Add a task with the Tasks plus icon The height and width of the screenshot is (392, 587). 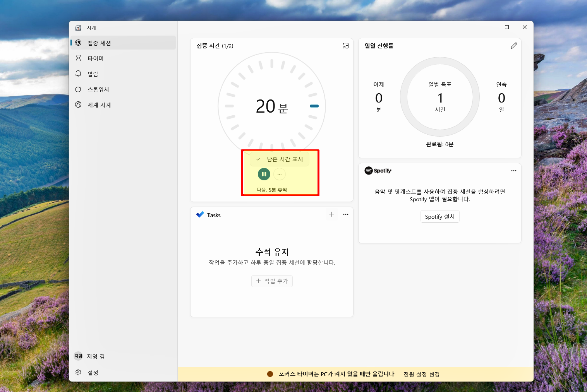tap(332, 214)
